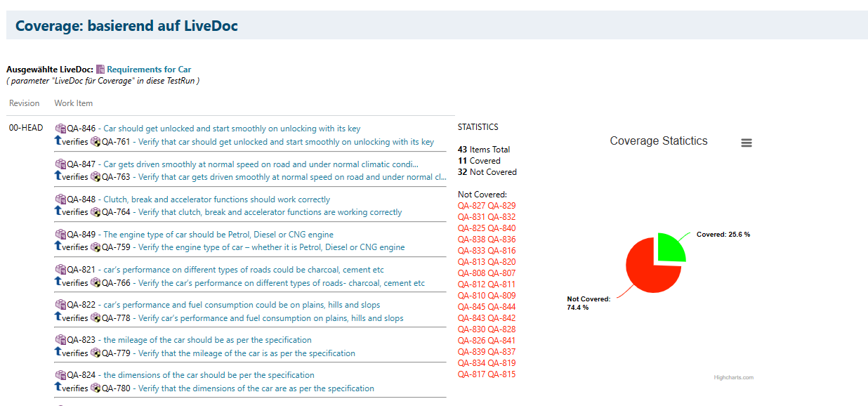Open the Requirements for Car LiveDoc link
Image resolution: width=868 pixels, height=406 pixels.
(x=149, y=70)
